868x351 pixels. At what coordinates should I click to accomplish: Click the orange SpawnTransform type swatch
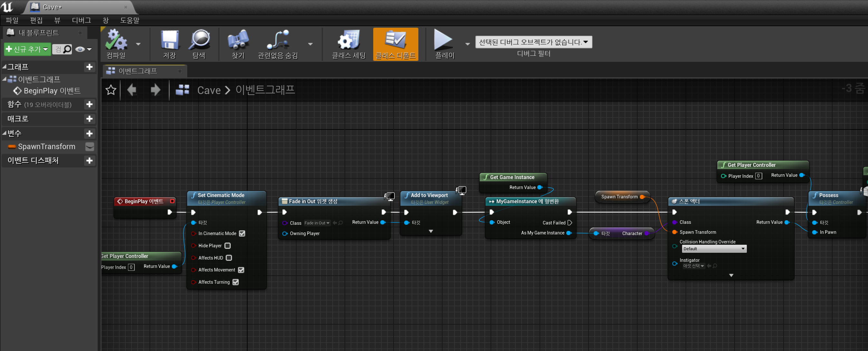coord(12,147)
